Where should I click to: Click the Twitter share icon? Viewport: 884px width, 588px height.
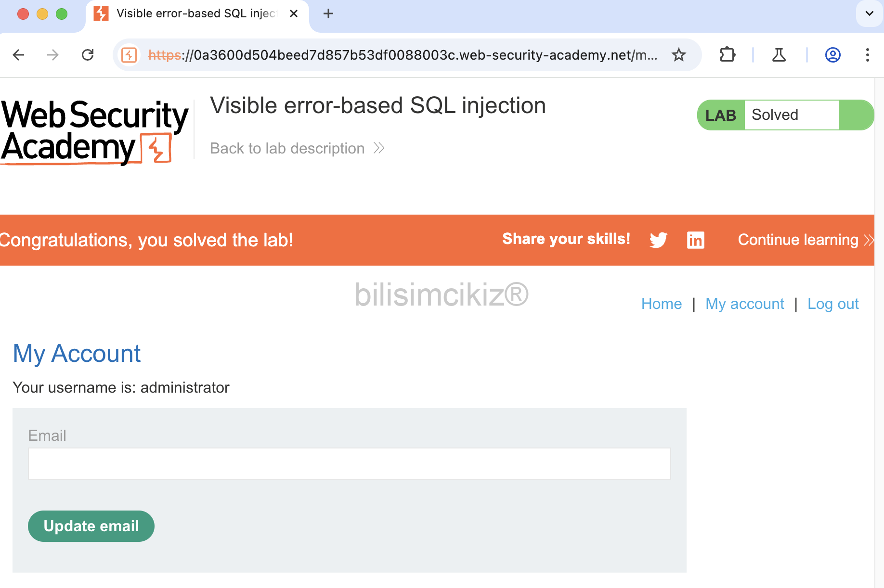(x=658, y=240)
